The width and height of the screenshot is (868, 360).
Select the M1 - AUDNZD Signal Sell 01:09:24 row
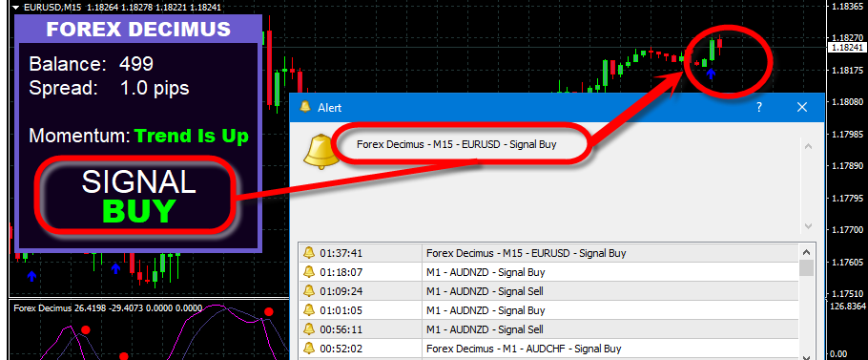548,290
